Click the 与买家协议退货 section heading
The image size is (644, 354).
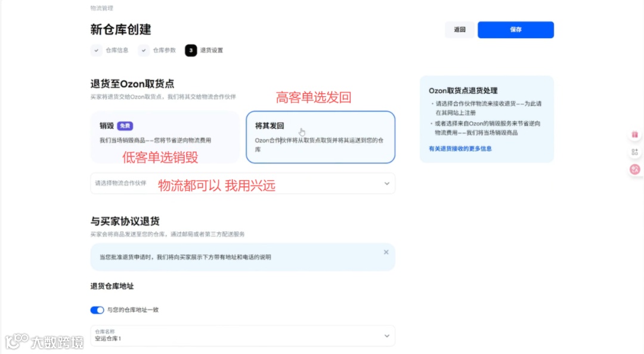(x=125, y=221)
